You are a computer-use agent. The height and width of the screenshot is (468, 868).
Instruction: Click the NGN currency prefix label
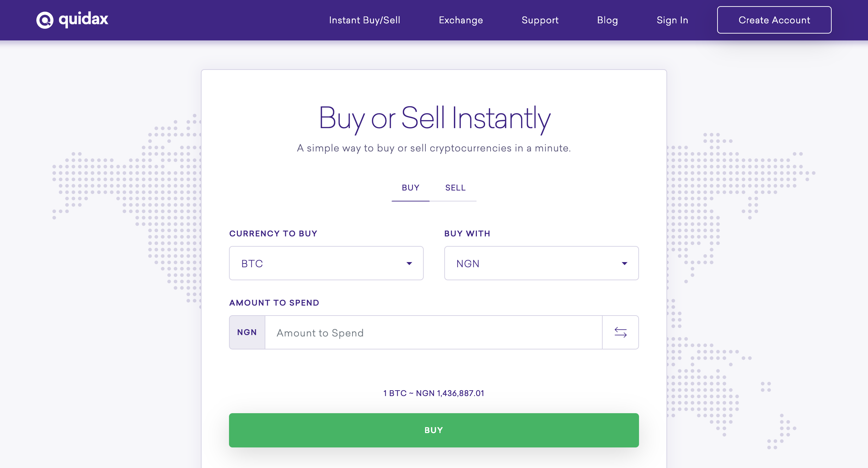click(x=247, y=332)
